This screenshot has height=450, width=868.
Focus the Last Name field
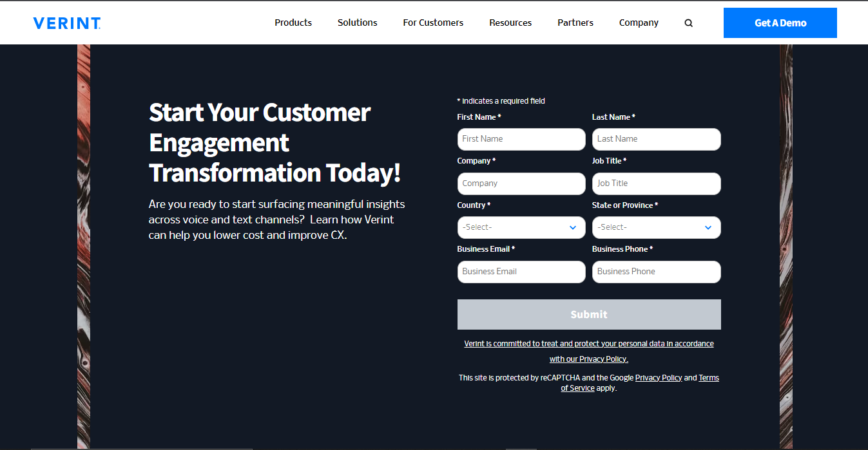coord(656,139)
